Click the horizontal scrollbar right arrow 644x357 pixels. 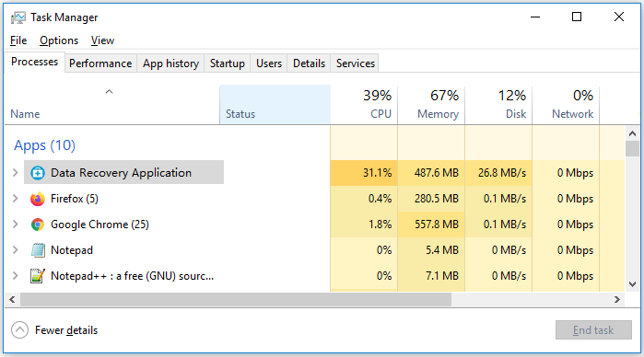pyautogui.click(x=617, y=300)
